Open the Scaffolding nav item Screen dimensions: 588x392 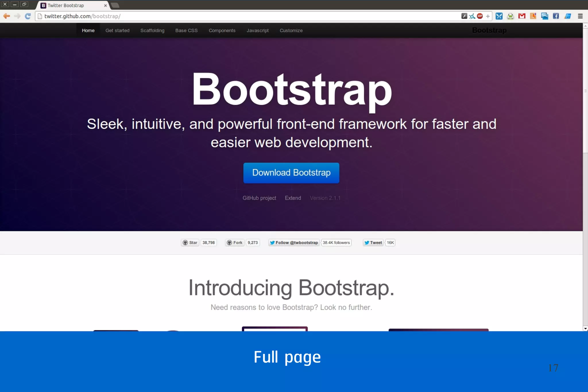click(152, 30)
